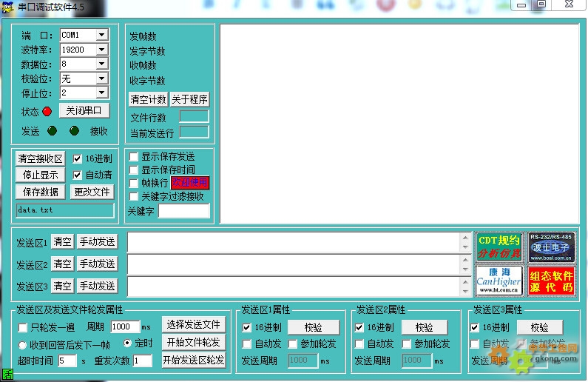Click the 清空计数 button
Screen dimensions: 588x382
pyautogui.click(x=148, y=99)
